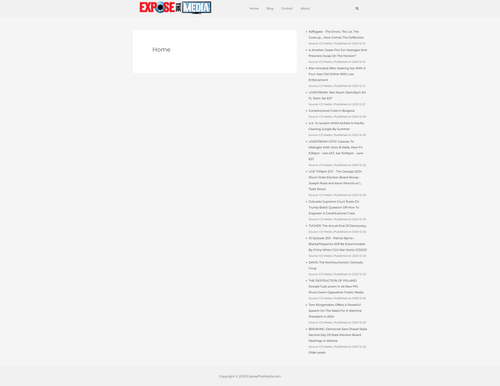Open DAVIS Noninsurrection Colorado Coup article
500x386 pixels.
pyautogui.click(x=336, y=265)
